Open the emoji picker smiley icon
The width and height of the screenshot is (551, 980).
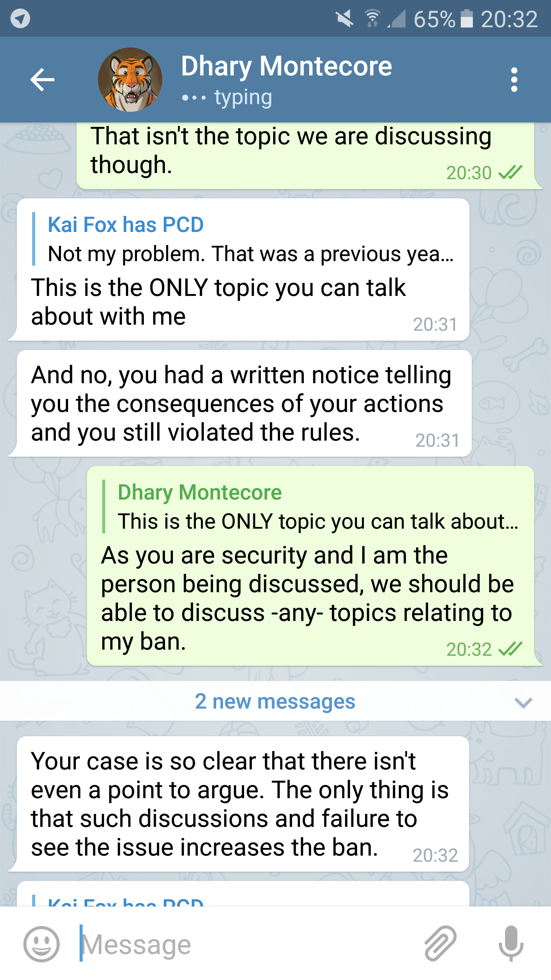coord(41,944)
